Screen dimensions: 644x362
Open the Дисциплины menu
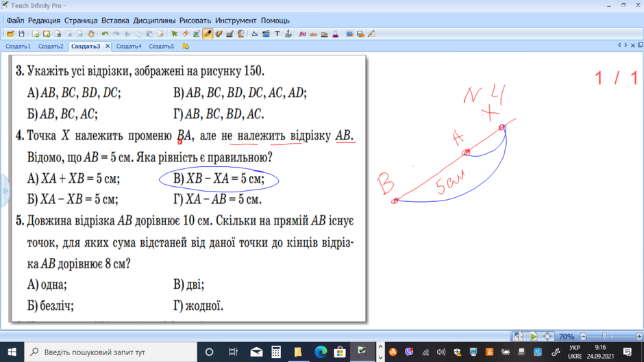(154, 21)
